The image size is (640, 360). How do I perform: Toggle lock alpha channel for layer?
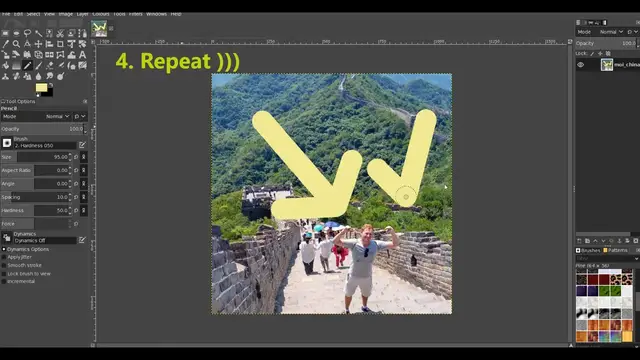(608, 53)
